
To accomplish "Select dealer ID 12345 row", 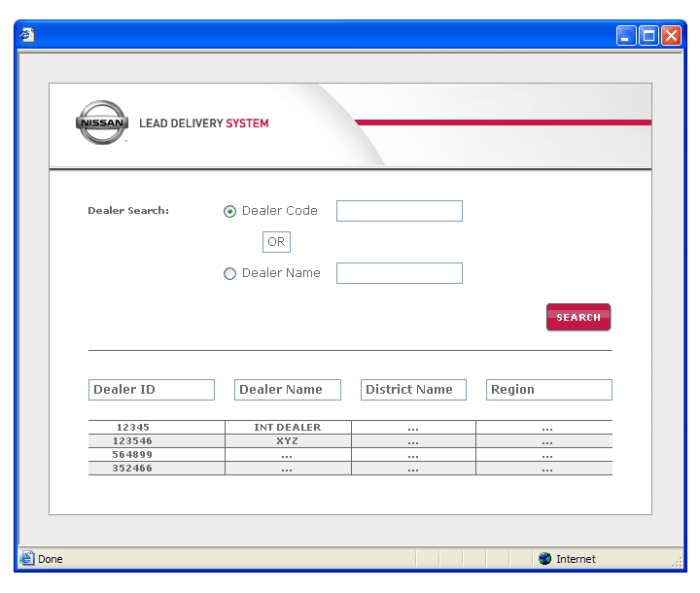I will [133, 427].
